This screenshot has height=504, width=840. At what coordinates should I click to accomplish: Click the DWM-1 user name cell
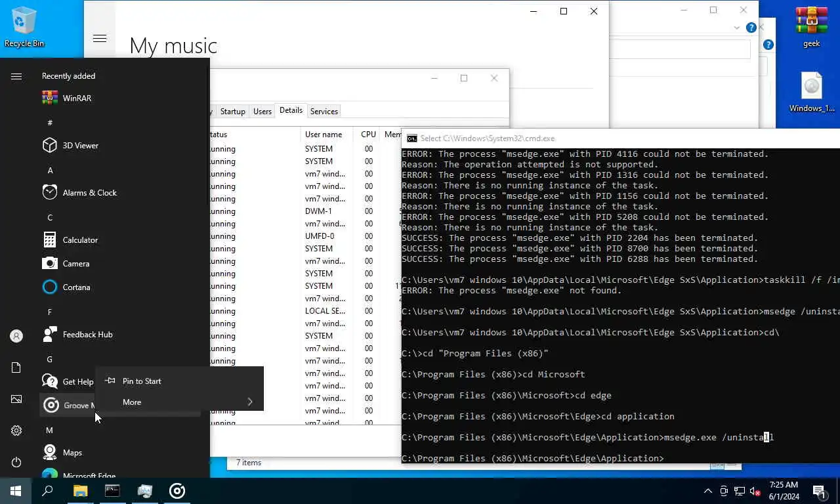319,211
